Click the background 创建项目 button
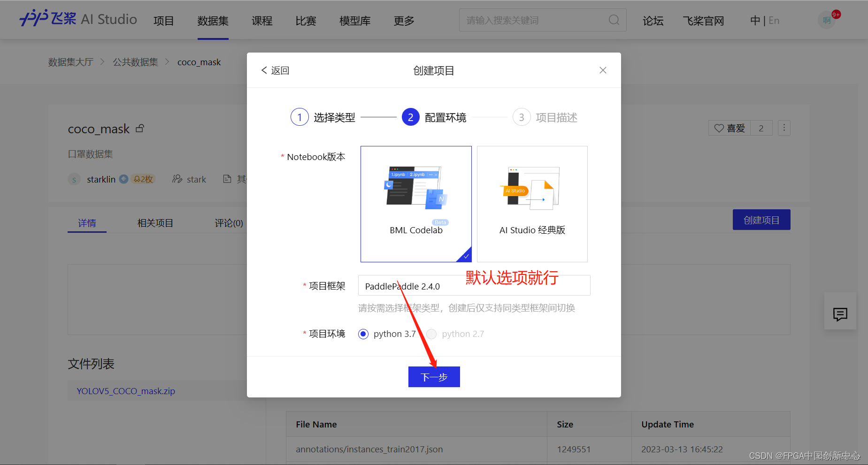 pos(761,220)
